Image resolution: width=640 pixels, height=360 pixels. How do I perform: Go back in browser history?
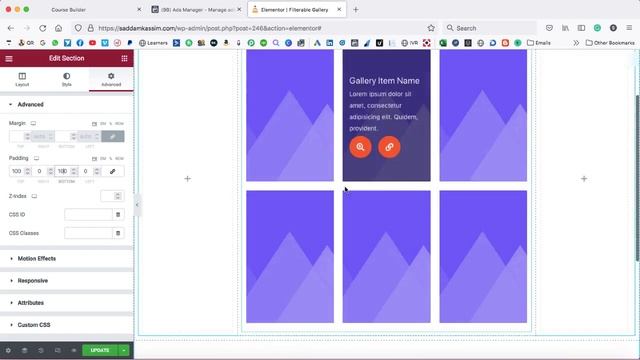(x=11, y=28)
